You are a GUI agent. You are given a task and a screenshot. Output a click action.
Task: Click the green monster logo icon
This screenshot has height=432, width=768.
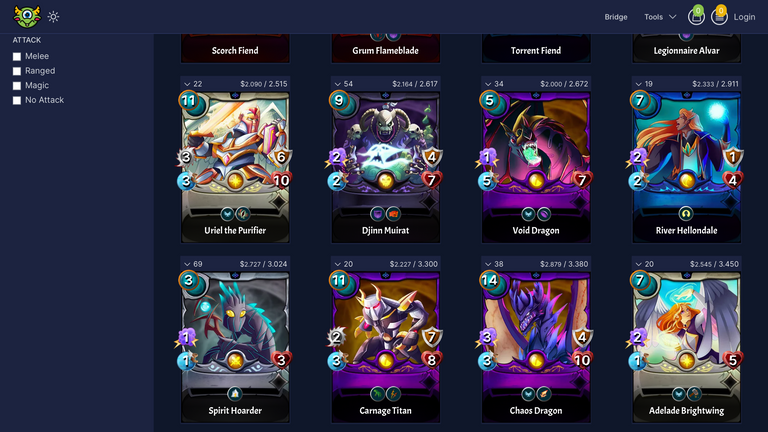tap(27, 17)
